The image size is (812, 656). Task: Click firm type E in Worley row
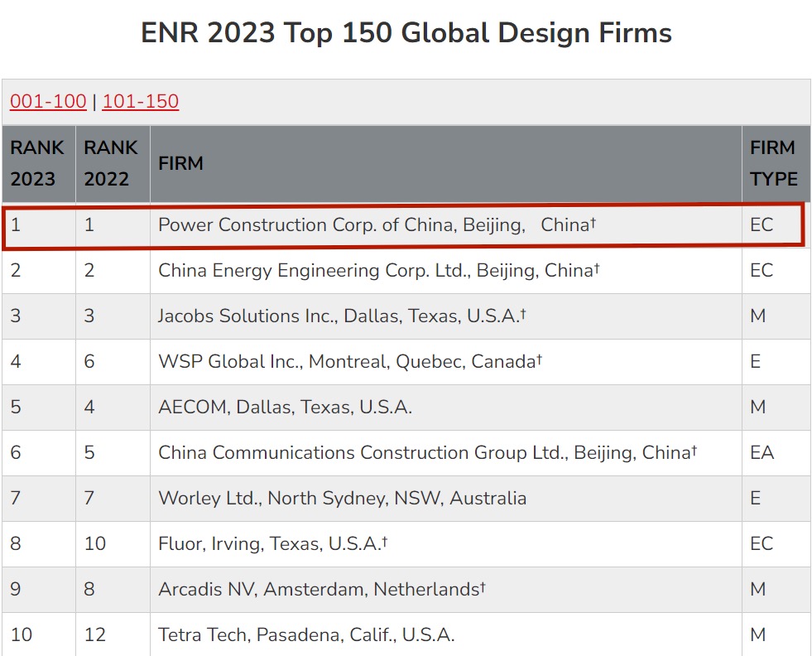click(756, 498)
